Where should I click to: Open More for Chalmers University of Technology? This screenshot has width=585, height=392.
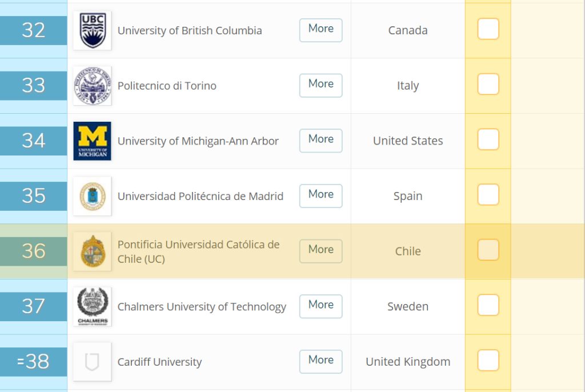click(x=320, y=306)
